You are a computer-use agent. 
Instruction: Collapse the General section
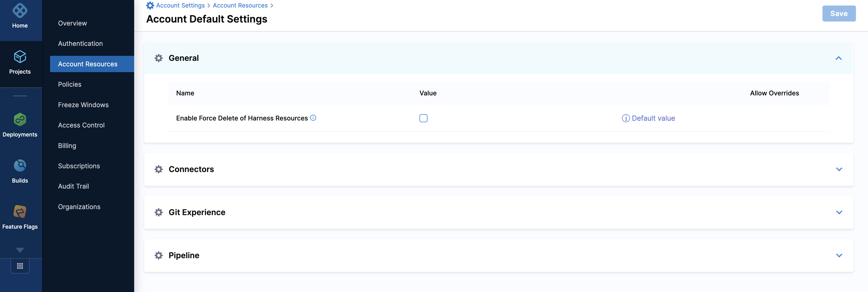click(838, 58)
